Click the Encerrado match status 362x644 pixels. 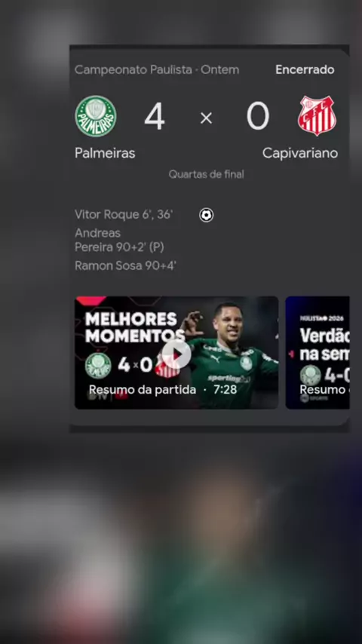(x=305, y=70)
